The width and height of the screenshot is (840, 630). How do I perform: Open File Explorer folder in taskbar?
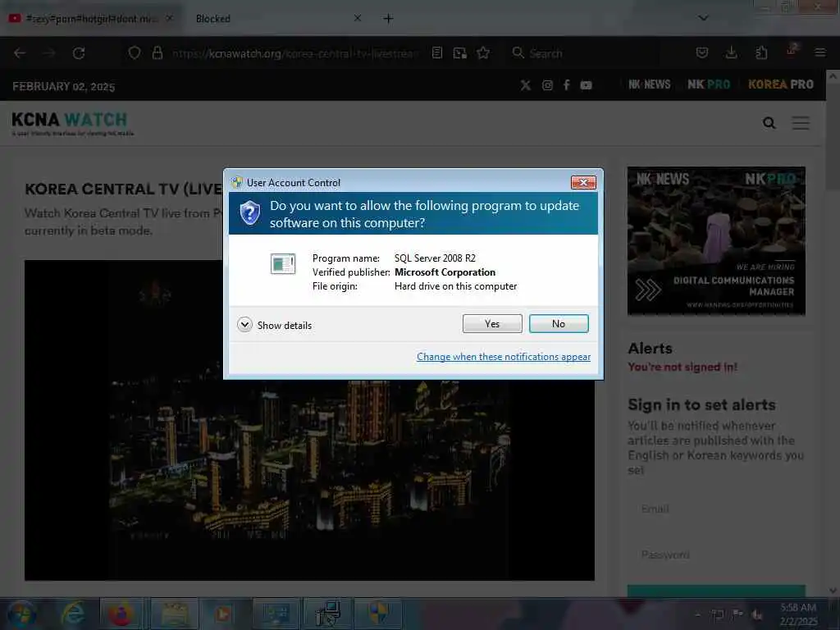175,614
